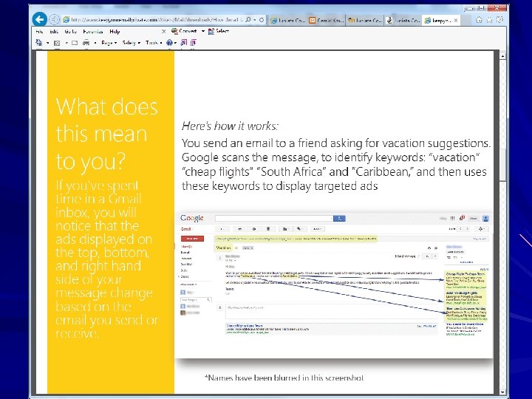Image resolution: width=532 pixels, height=399 pixels.
Task: Open the Page dropdown menu
Action: pos(109,43)
